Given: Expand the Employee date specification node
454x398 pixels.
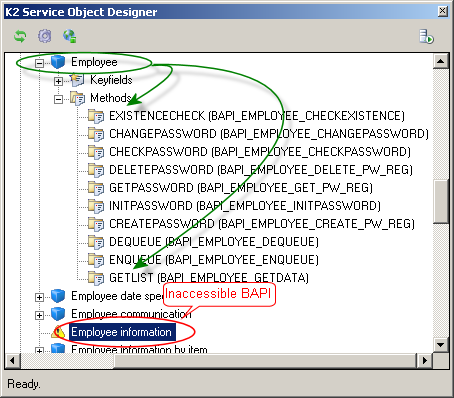Looking at the screenshot, I should point(39,297).
